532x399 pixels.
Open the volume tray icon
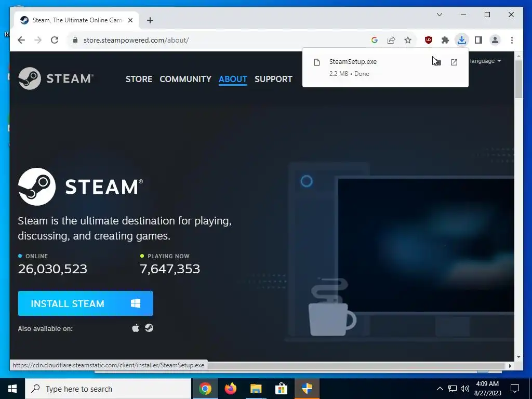pos(465,389)
